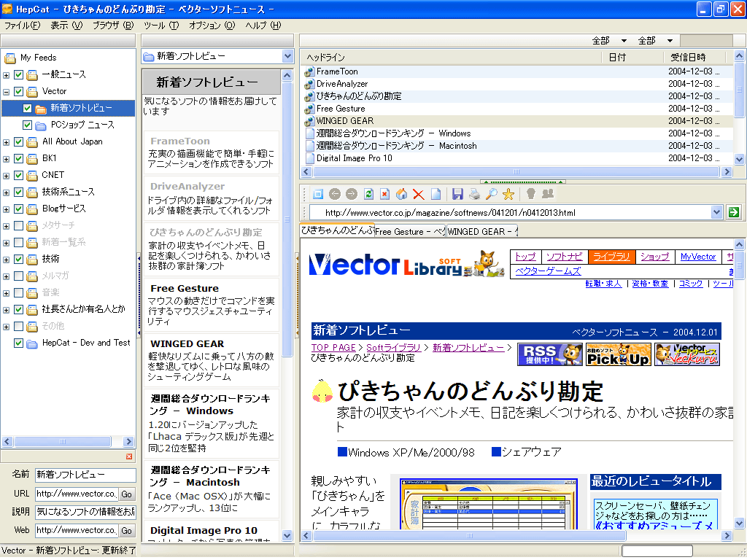Uncheck the 一般ニュース feed checkbox
This screenshot has width=747, height=560.
[18, 75]
